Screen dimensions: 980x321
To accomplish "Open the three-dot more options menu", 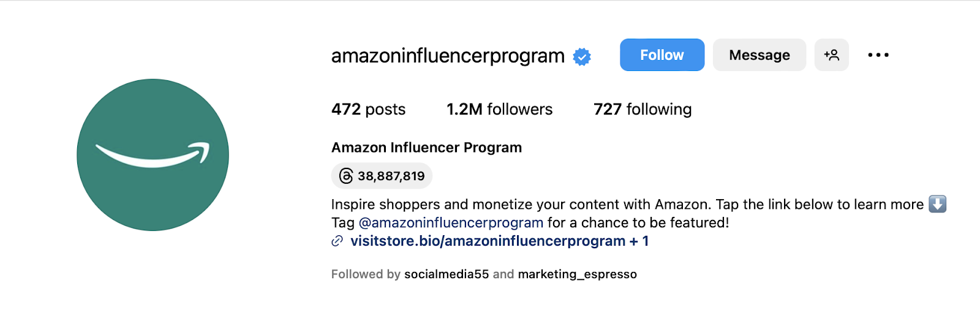I will (x=878, y=55).
